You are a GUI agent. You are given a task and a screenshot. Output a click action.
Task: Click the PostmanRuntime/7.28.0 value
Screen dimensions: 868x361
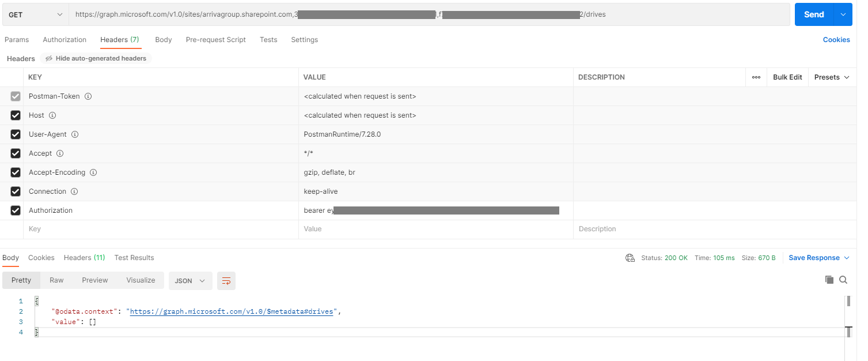point(342,134)
